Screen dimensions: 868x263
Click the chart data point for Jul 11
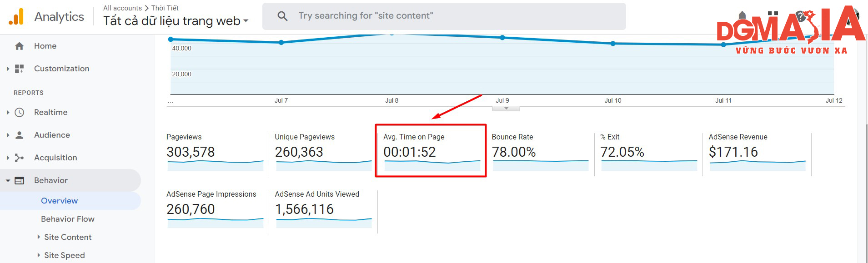tap(723, 45)
